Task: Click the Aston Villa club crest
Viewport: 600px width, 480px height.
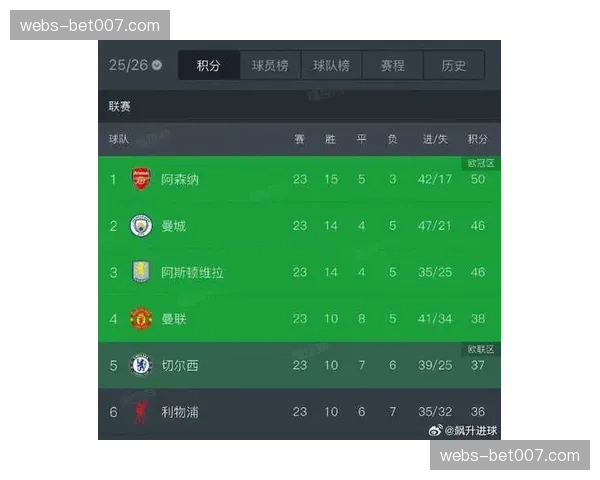Action: [141, 272]
